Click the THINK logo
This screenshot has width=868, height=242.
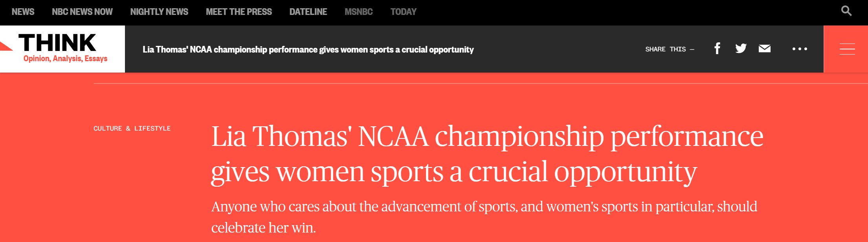click(57, 43)
